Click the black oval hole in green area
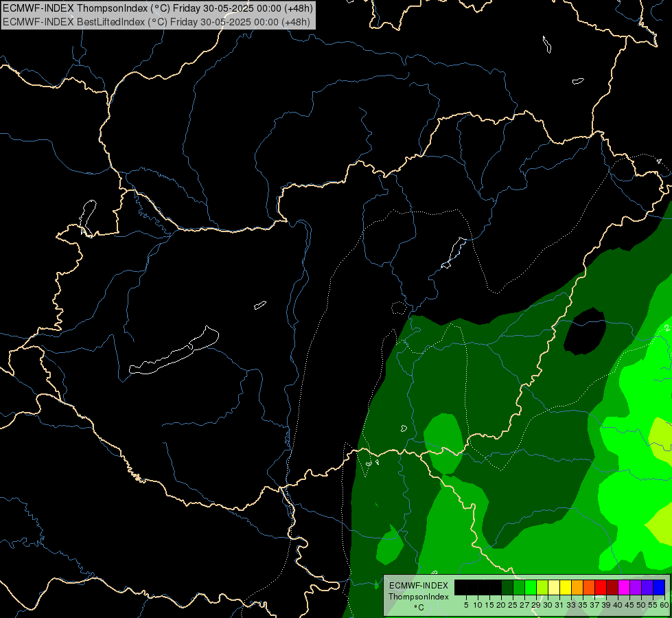Viewport: 672px width, 618px height. click(585, 332)
